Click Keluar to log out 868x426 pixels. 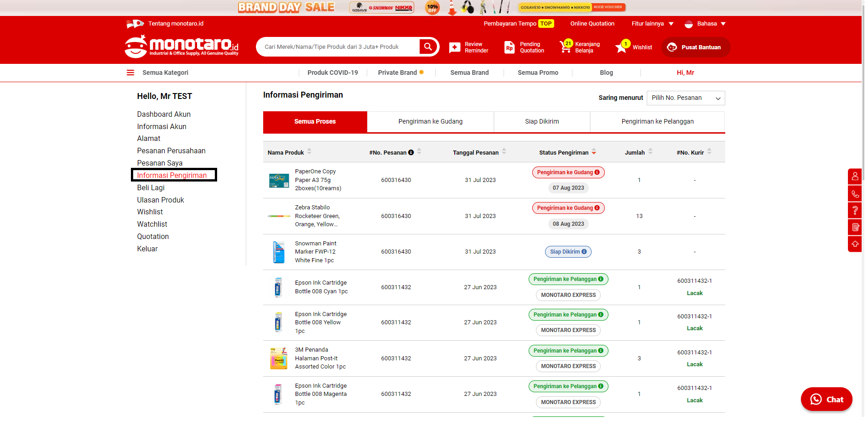pyautogui.click(x=147, y=249)
